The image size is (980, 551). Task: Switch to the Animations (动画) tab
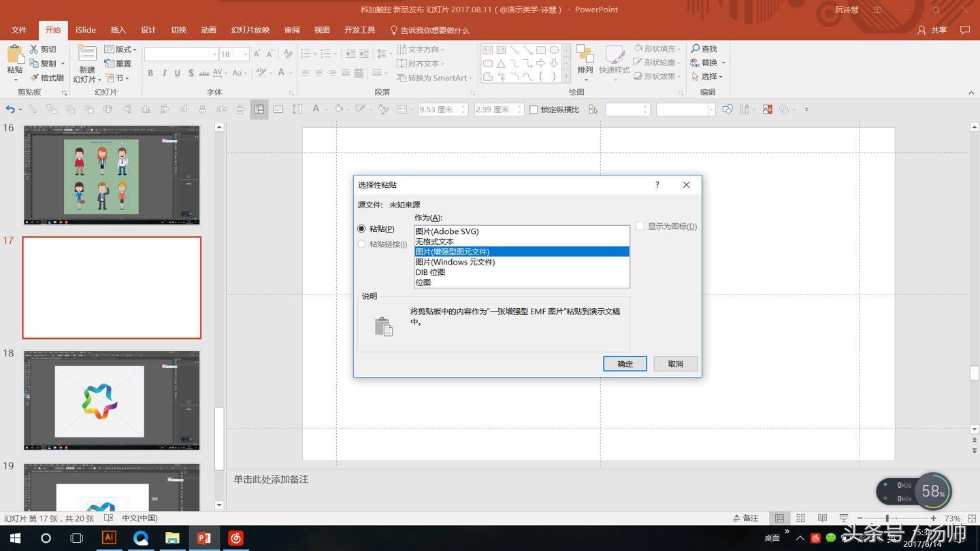point(209,30)
